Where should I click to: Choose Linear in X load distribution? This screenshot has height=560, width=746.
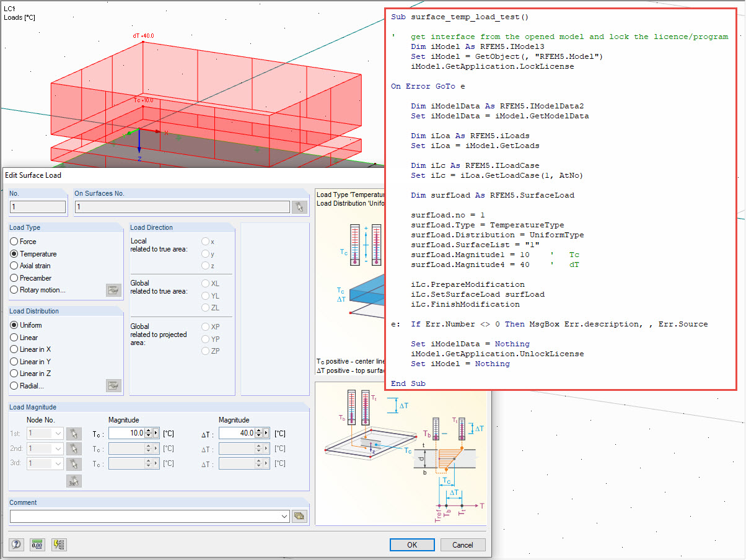[12, 349]
